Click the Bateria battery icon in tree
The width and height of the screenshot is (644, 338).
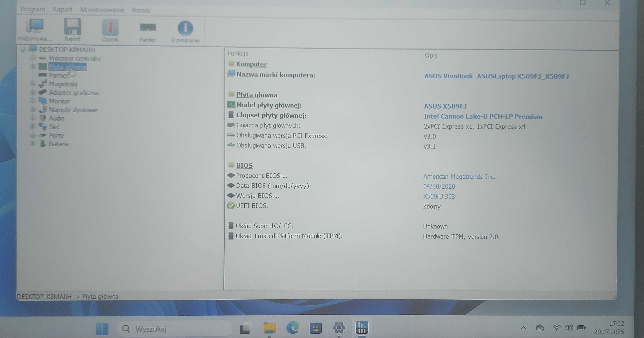[x=43, y=144]
